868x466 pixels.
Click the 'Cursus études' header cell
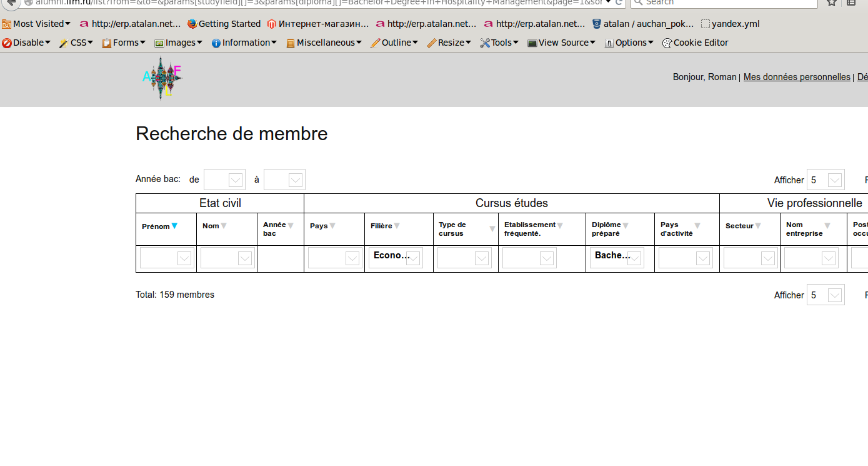(512, 203)
